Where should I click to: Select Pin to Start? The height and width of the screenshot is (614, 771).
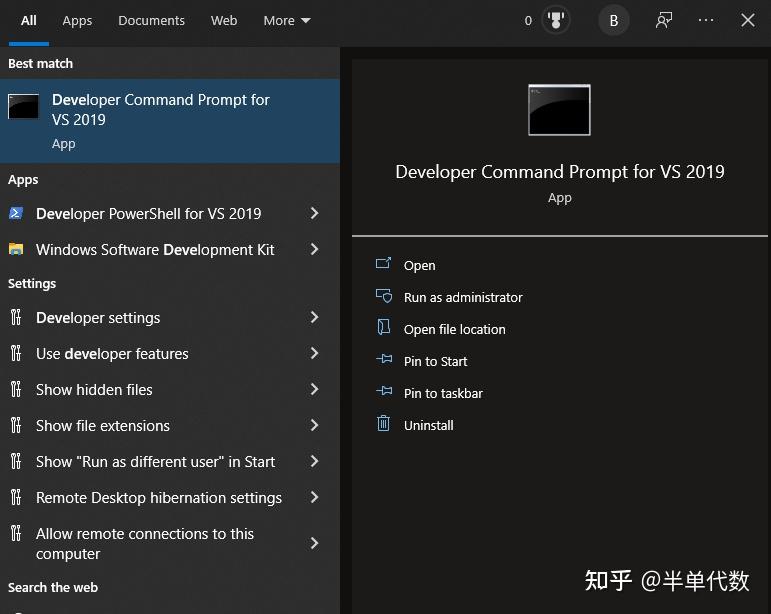[x=435, y=361]
